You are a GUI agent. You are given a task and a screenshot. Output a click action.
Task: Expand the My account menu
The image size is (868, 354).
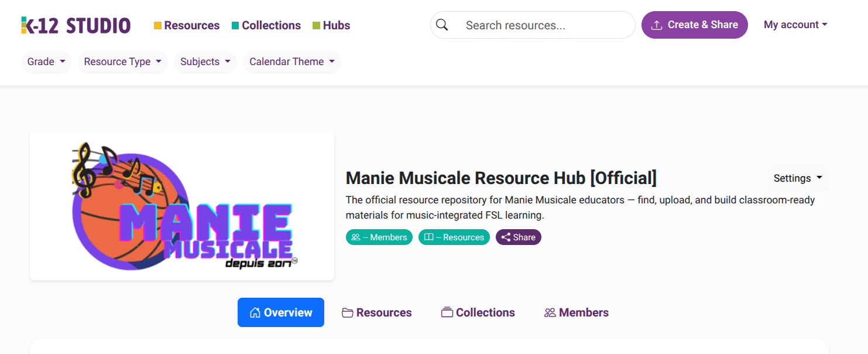click(795, 25)
